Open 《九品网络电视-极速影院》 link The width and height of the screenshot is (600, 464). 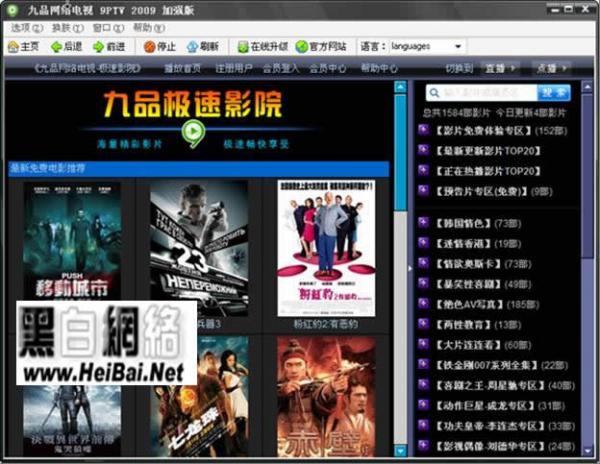tap(88, 68)
